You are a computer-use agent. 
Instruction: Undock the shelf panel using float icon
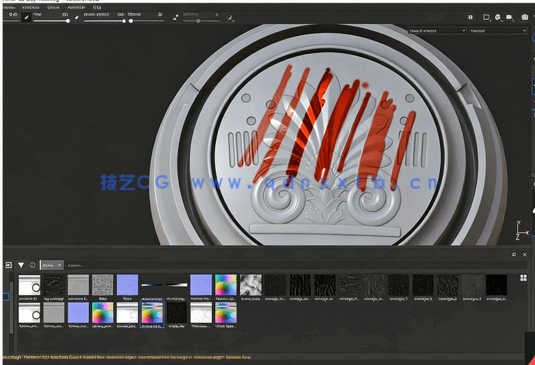(x=514, y=254)
